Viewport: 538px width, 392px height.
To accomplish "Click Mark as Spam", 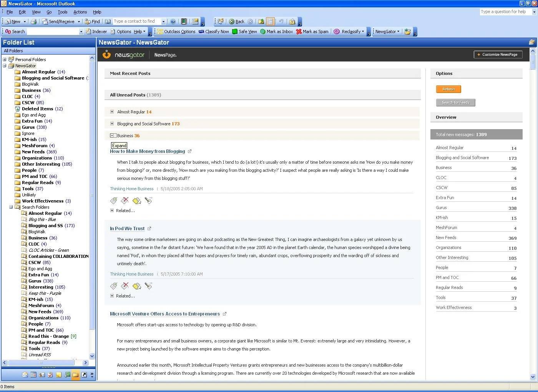I will pos(312,32).
